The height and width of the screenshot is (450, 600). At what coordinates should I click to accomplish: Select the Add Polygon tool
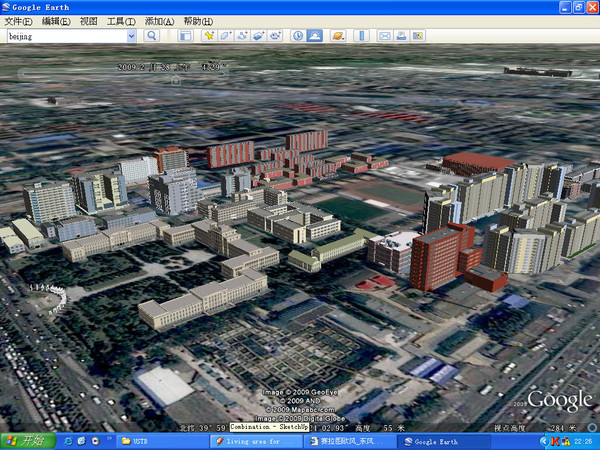(x=226, y=36)
